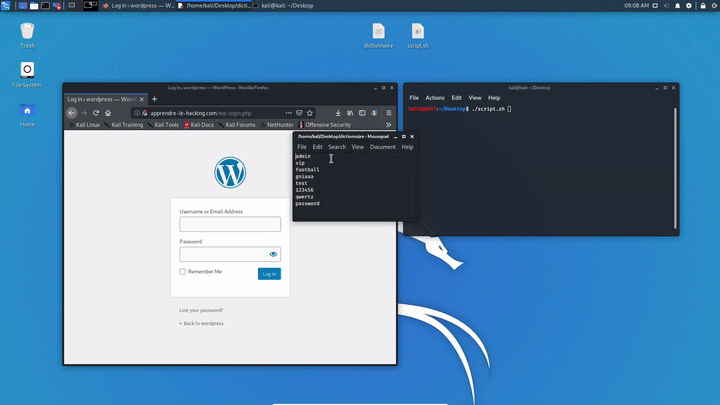Open Firefox downloads panel

(x=338, y=113)
